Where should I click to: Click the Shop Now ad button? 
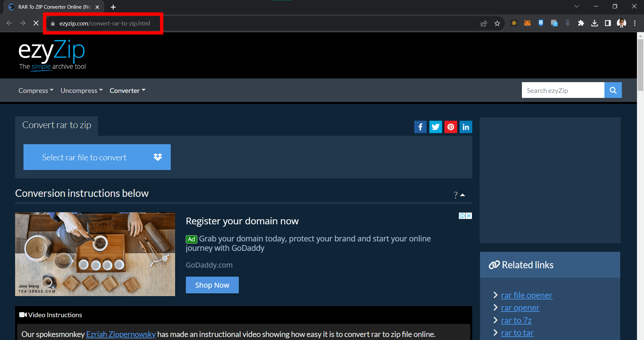(x=212, y=285)
